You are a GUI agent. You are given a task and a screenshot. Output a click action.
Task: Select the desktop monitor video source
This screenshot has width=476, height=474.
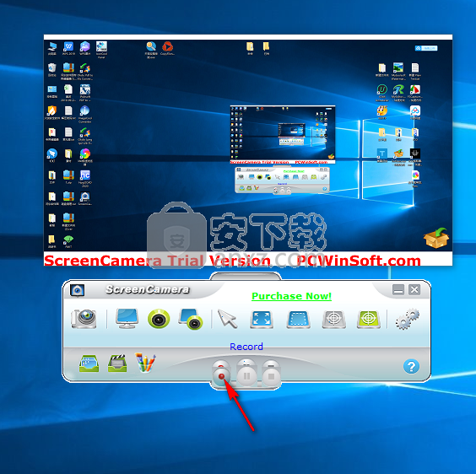click(x=127, y=318)
